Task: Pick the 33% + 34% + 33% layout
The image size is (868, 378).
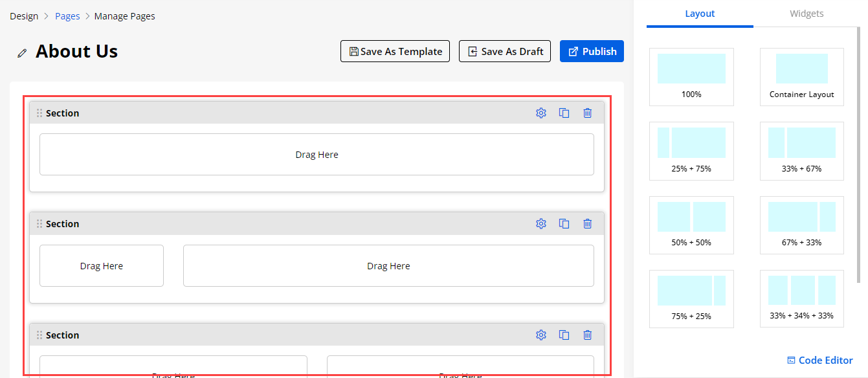Action: [x=801, y=298]
